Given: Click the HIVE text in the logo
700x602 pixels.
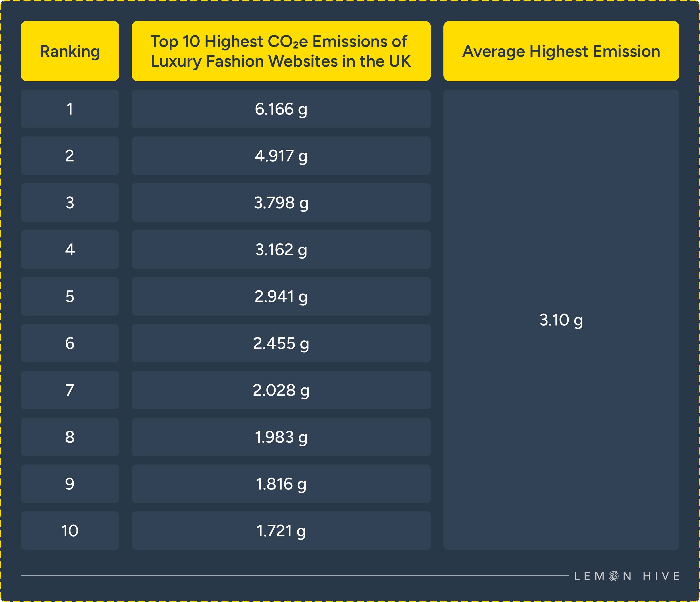Looking at the screenshot, I should coord(661,576).
